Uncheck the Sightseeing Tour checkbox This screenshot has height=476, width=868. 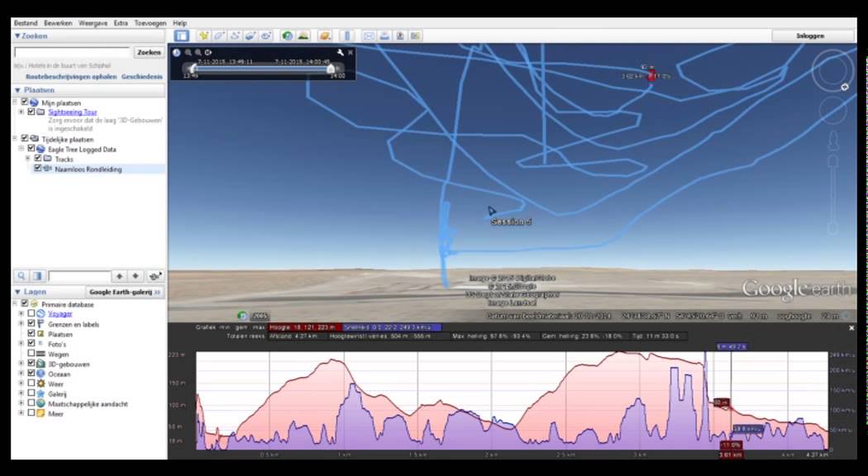pos(31,112)
